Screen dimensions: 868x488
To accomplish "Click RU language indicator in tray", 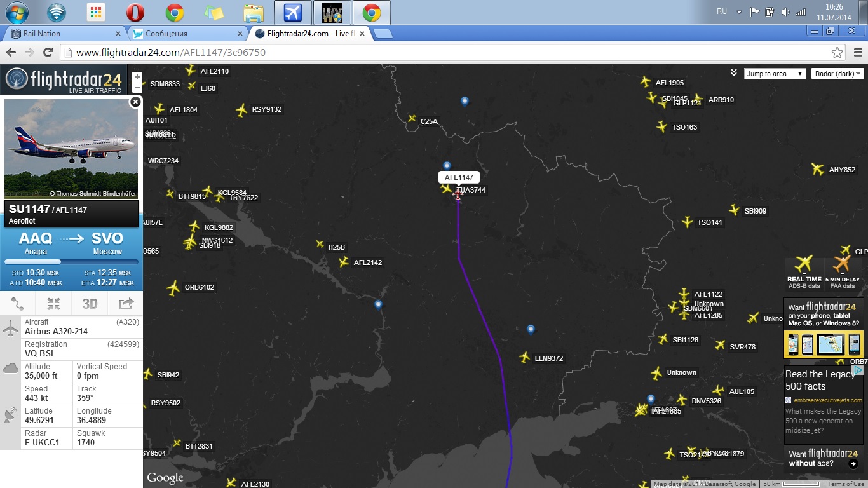I will (x=722, y=11).
